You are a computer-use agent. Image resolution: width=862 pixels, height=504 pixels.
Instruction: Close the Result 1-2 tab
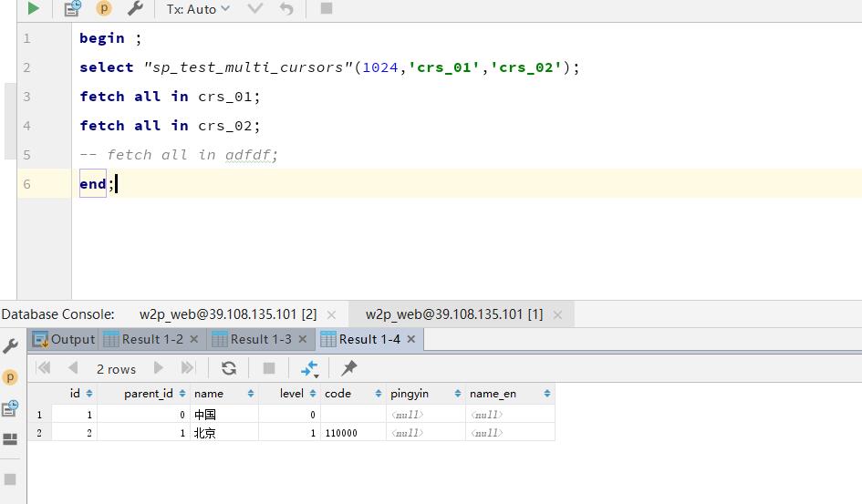[194, 339]
